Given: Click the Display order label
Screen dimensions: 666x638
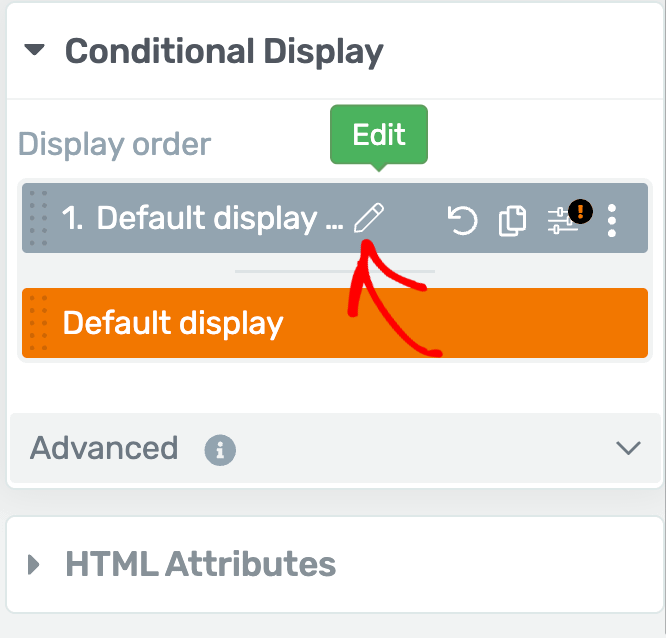Looking at the screenshot, I should (114, 145).
